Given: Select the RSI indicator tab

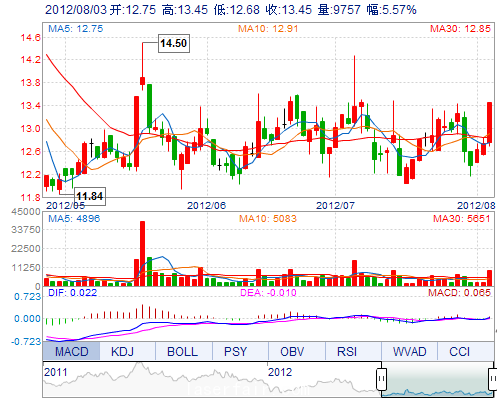Looking at the screenshot, I should [347, 351].
